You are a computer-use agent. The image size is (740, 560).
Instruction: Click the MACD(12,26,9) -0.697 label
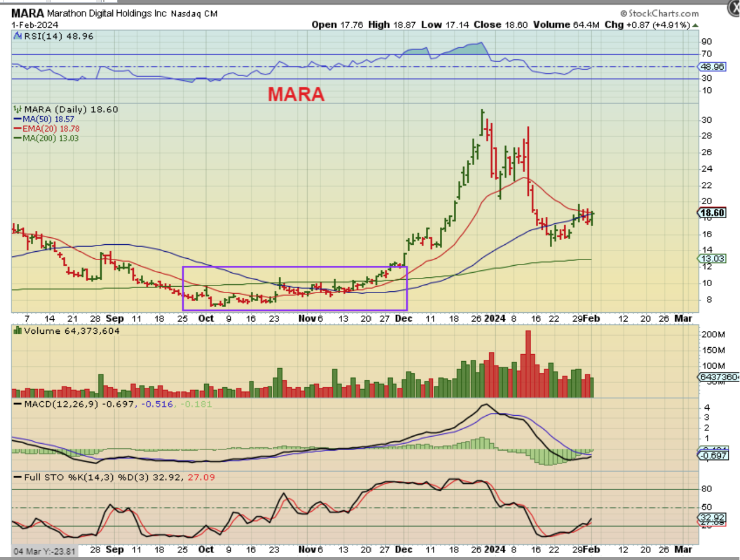(x=79, y=404)
